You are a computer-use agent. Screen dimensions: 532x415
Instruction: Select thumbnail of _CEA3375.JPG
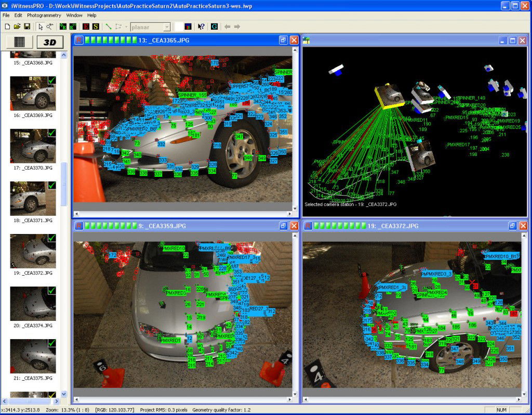click(33, 356)
